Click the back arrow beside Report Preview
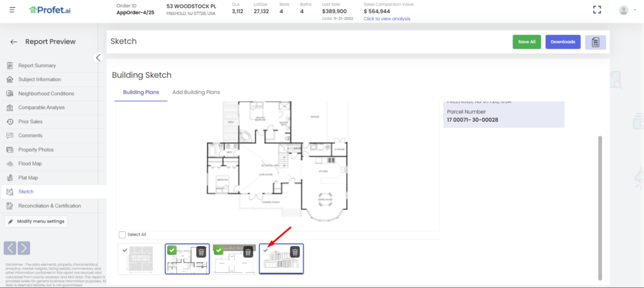 pyautogui.click(x=14, y=42)
